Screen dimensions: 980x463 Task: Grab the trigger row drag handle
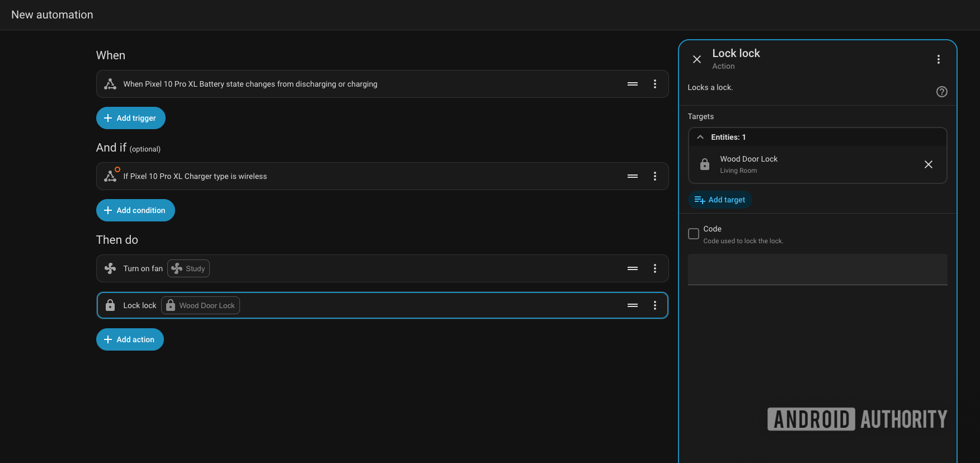633,84
